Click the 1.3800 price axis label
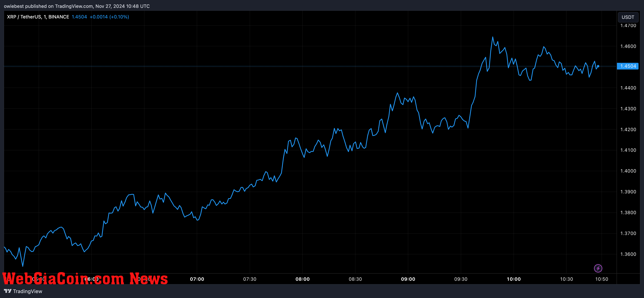The image size is (644, 298). pos(628,212)
